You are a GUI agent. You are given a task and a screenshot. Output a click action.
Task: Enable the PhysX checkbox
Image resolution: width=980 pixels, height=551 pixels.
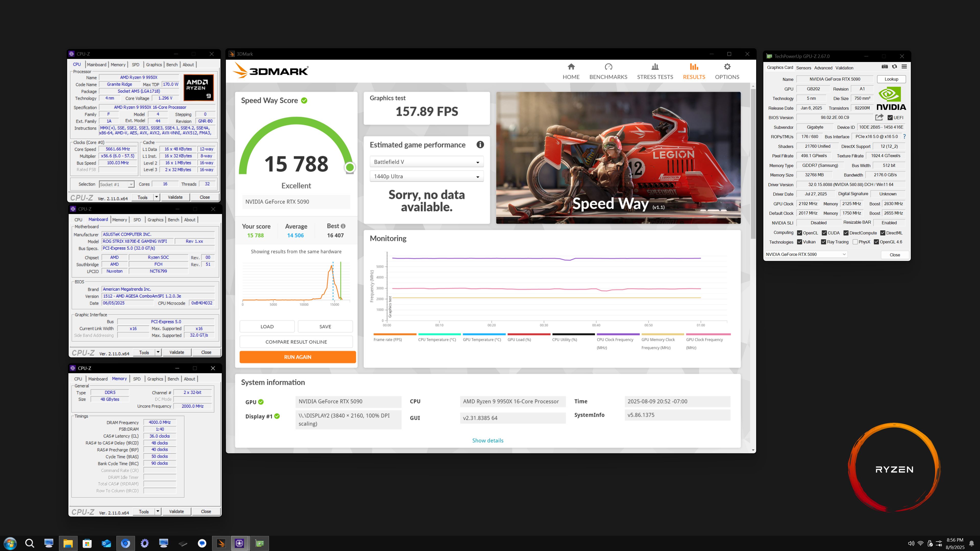(855, 242)
